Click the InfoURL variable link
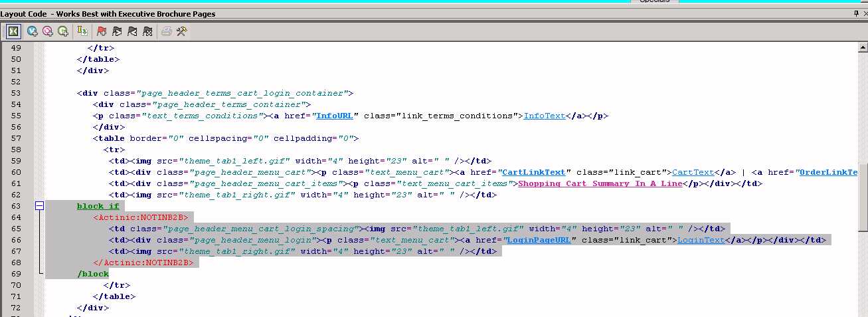The image size is (868, 317). coord(337,116)
